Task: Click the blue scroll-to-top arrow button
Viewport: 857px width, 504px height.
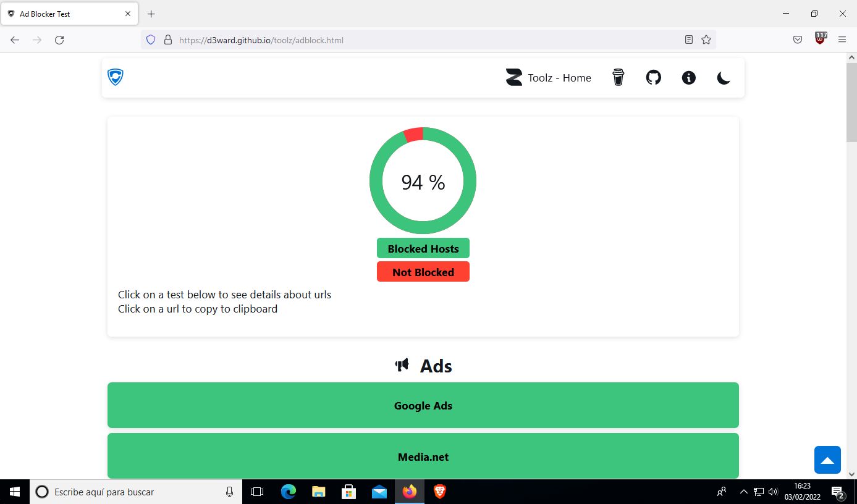Action: tap(827, 460)
